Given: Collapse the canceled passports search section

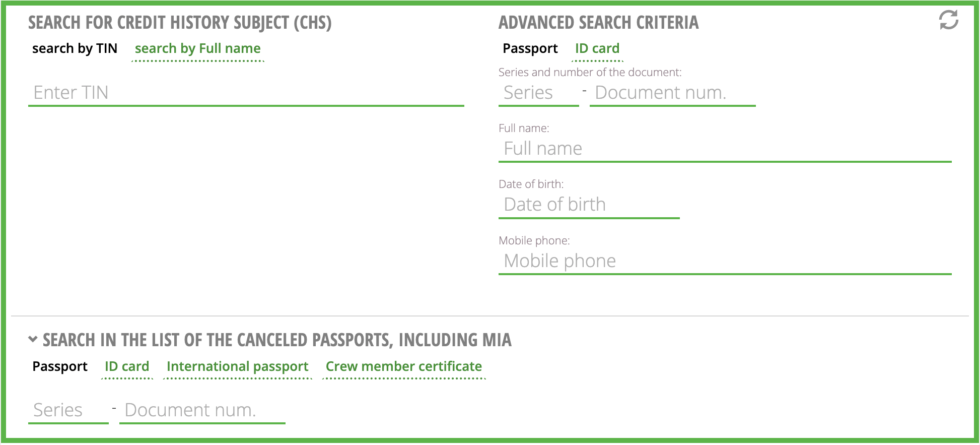Looking at the screenshot, I should 33,339.
